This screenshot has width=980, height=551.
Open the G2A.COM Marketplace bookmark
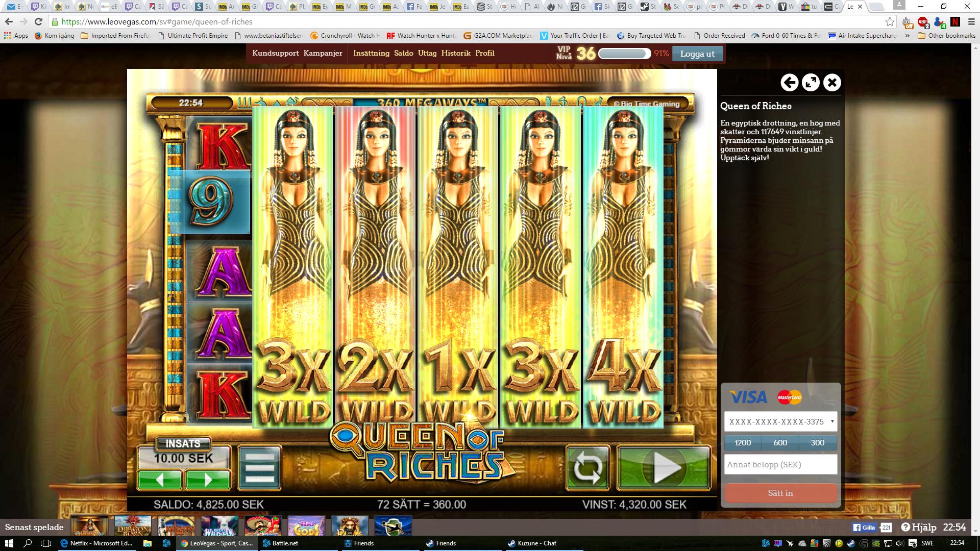[x=498, y=36]
